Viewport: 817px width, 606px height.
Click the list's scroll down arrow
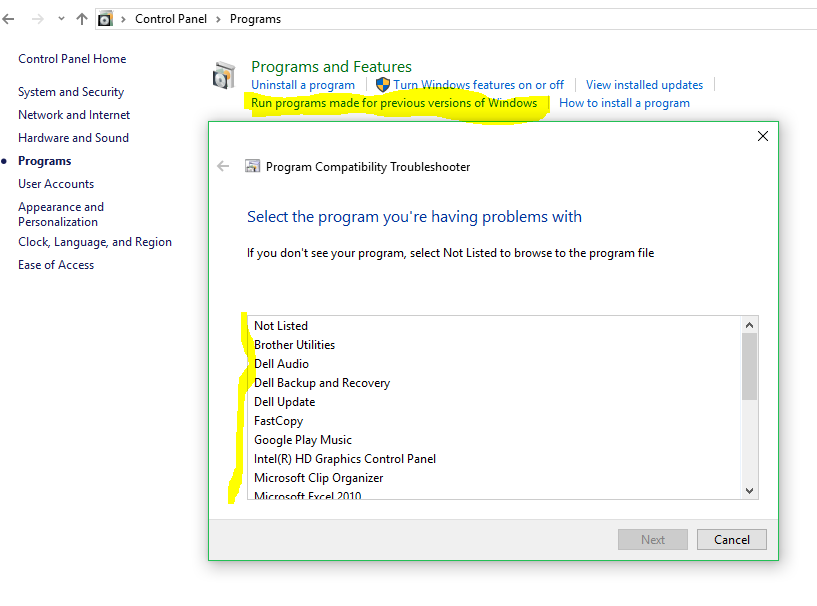(x=749, y=490)
